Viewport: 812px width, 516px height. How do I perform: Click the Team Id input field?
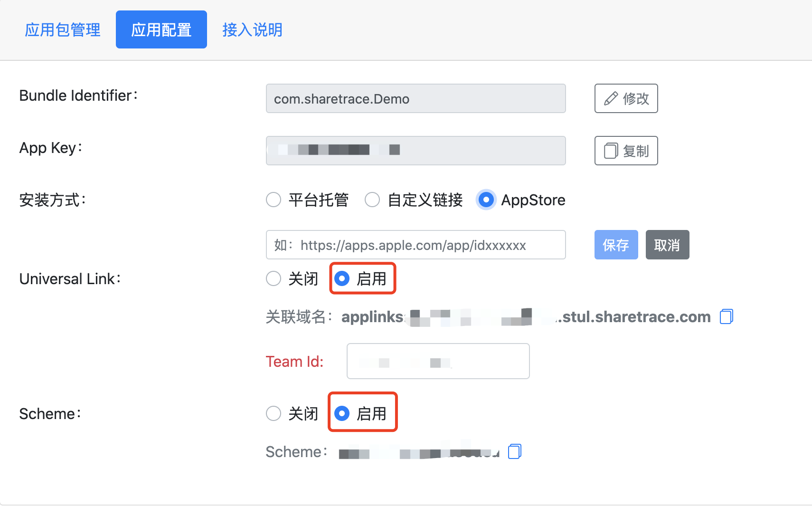pos(438,362)
